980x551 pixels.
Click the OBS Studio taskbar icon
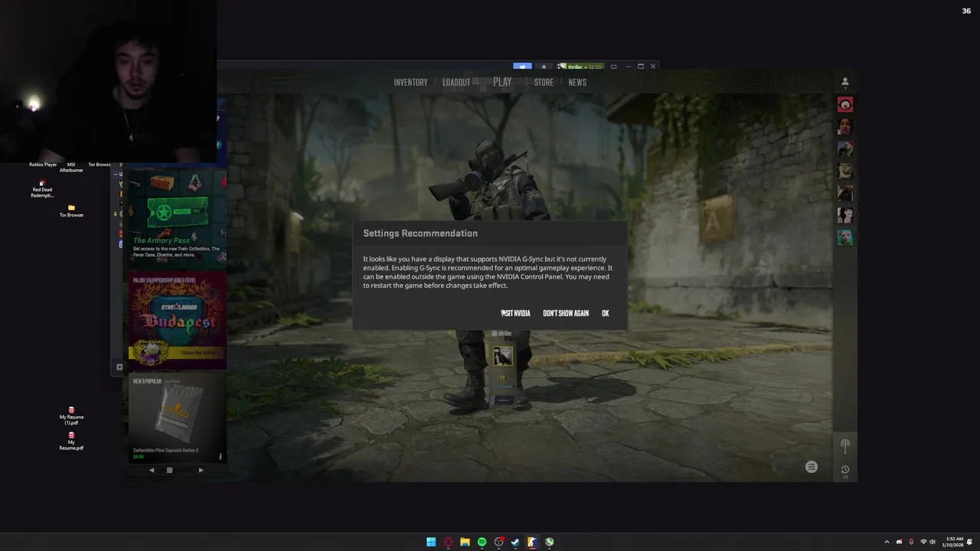tap(498, 542)
